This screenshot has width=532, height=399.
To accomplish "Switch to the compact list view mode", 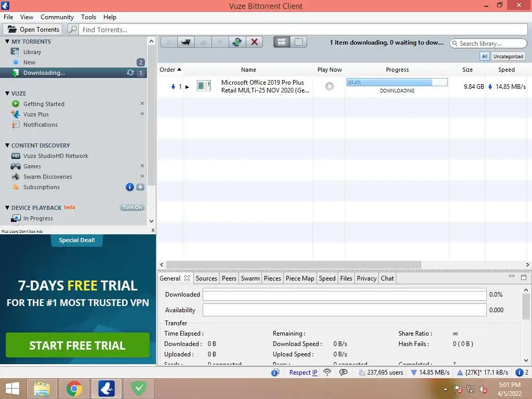I will 299,42.
